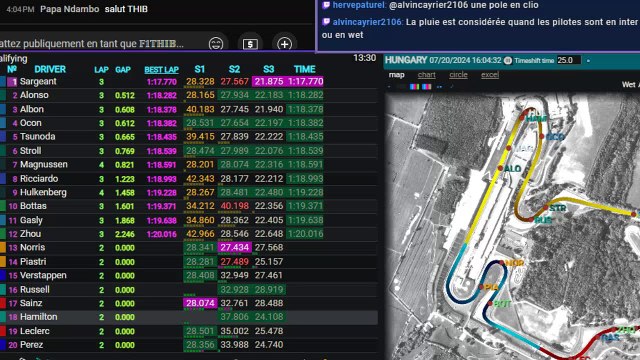Open the excel tab
The height and width of the screenshot is (360, 640).
pyautogui.click(x=490, y=75)
